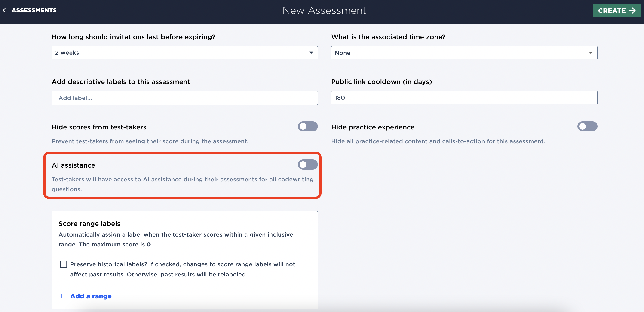
Task: Click the back chevron beside ASSESSMENTS
Action: coord(4,10)
